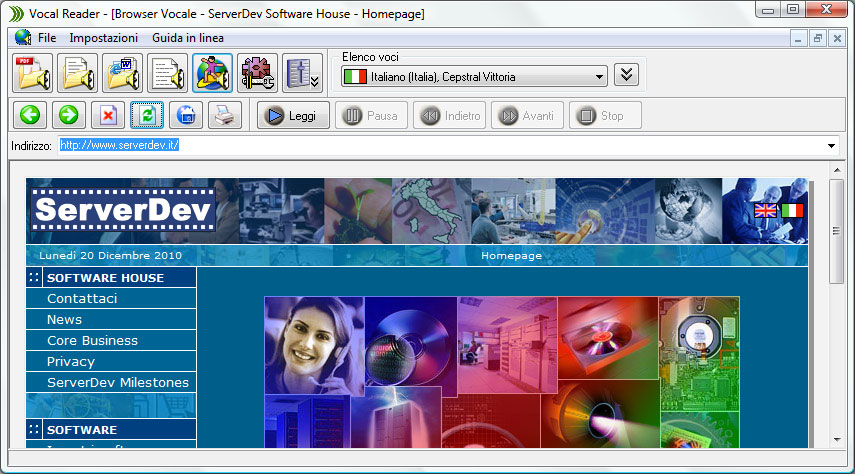Click the globe icon in the menu bar
855x474 pixels.
[x=23, y=37]
